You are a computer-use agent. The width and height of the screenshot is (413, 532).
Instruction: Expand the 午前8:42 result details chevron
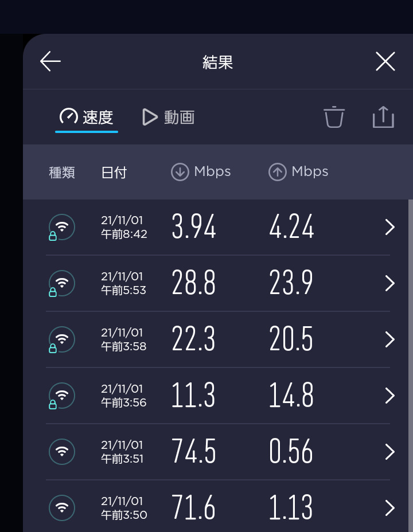point(390,228)
